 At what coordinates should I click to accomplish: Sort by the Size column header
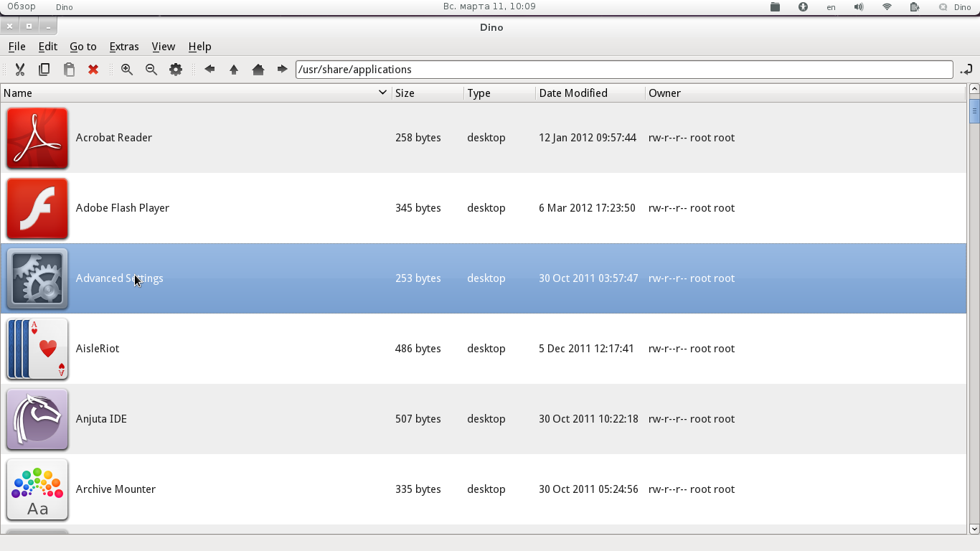428,93
